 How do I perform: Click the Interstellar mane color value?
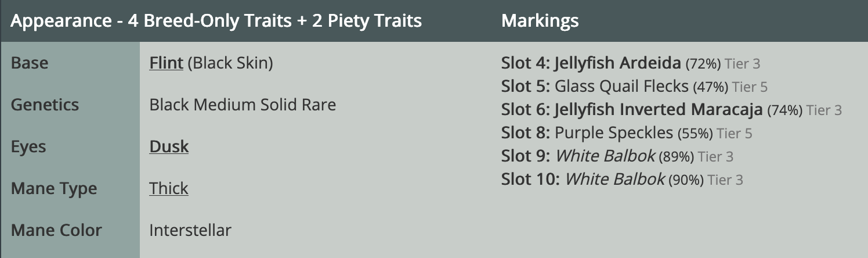(x=190, y=230)
